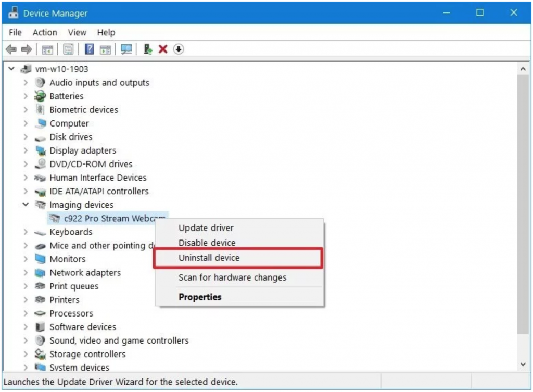Image resolution: width=533 pixels, height=392 pixels.
Task: Expand the Human Interface Devices chevron
Action: coord(26,178)
